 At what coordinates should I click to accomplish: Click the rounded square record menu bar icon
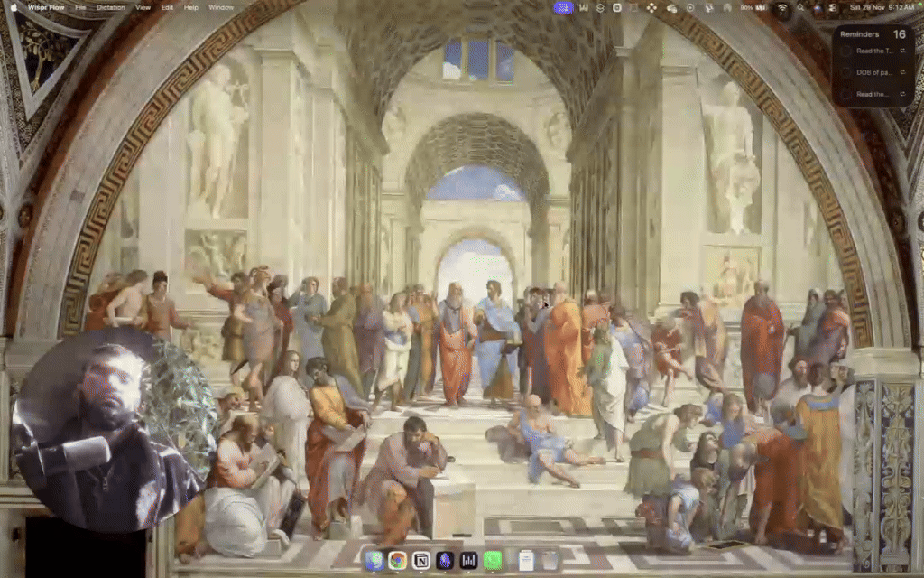[617, 7]
